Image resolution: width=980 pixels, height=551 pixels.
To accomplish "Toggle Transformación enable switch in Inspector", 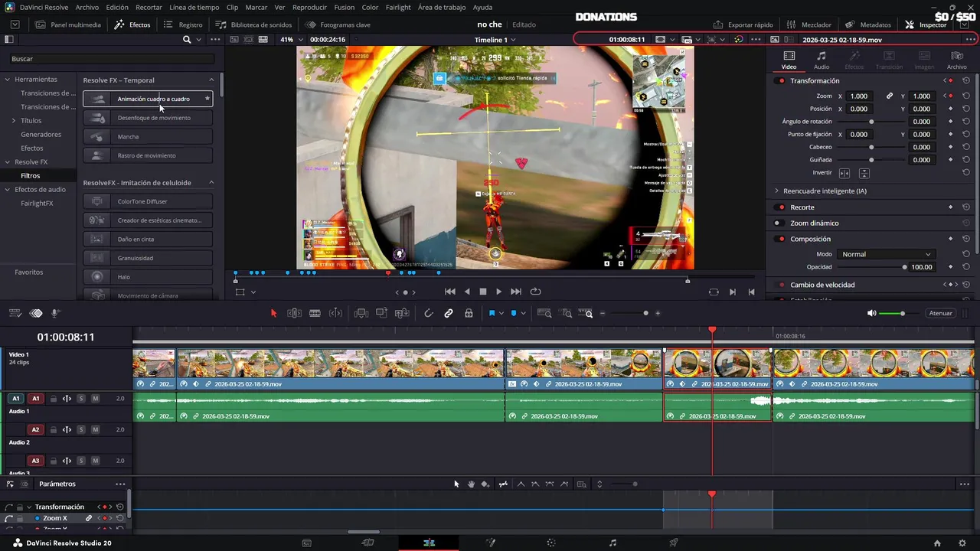I will pos(781,81).
